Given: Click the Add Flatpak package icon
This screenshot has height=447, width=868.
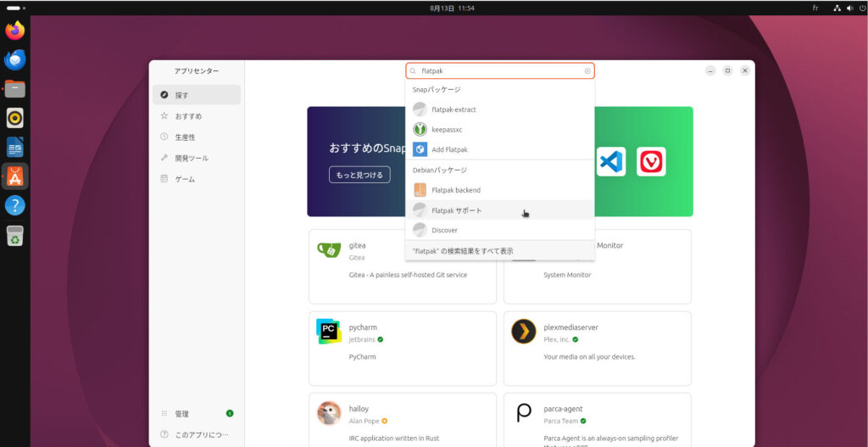Looking at the screenshot, I should tap(420, 149).
